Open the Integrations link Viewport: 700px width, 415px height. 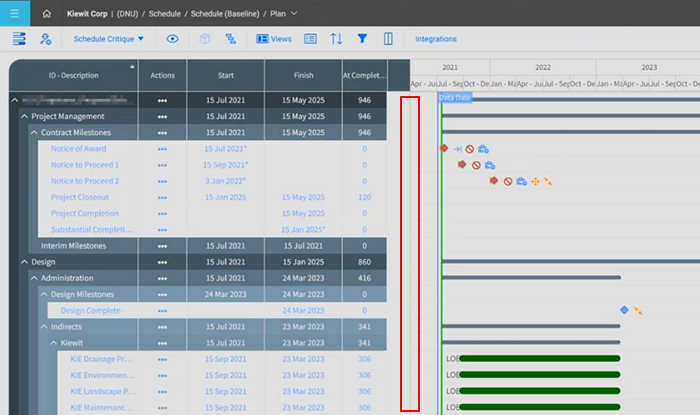pyautogui.click(x=436, y=39)
